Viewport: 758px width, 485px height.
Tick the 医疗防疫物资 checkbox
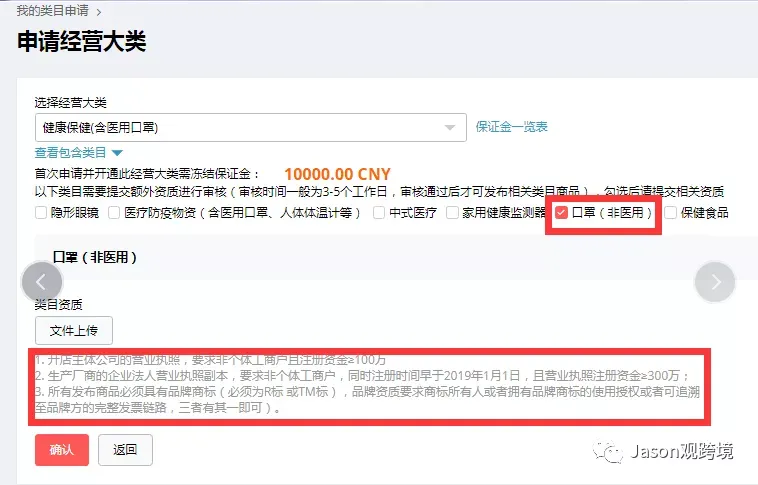[114, 213]
